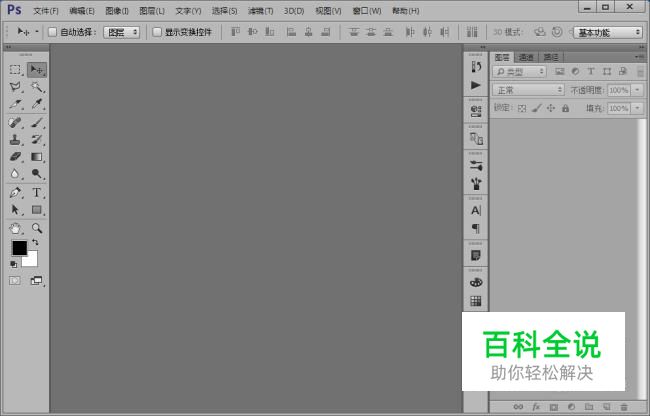Open the 不透明度 opacity slider arrow
This screenshot has width=650, height=416.
pos(637,90)
